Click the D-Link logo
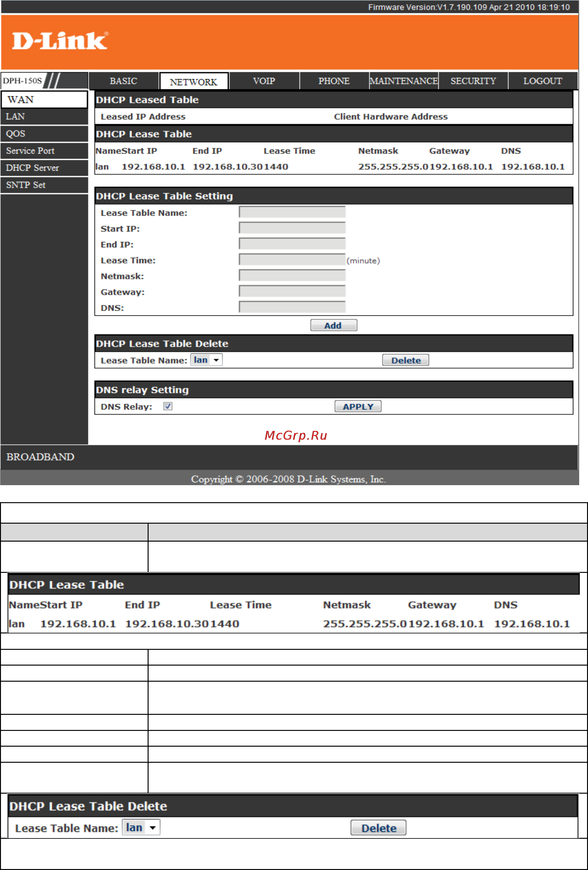The height and width of the screenshot is (870, 588). 60,41
